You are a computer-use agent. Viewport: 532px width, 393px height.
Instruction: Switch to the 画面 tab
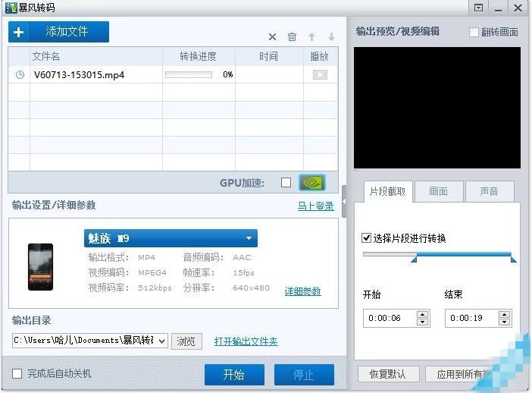pyautogui.click(x=438, y=192)
